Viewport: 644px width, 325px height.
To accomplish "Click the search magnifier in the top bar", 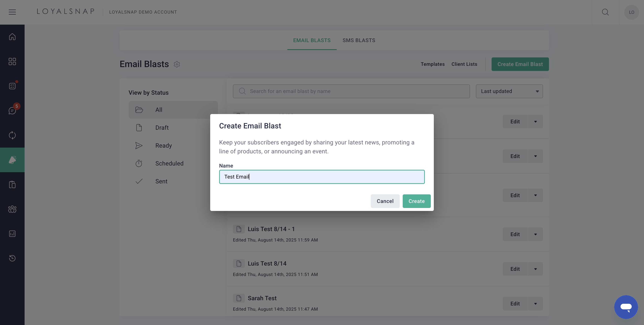I will (x=605, y=12).
